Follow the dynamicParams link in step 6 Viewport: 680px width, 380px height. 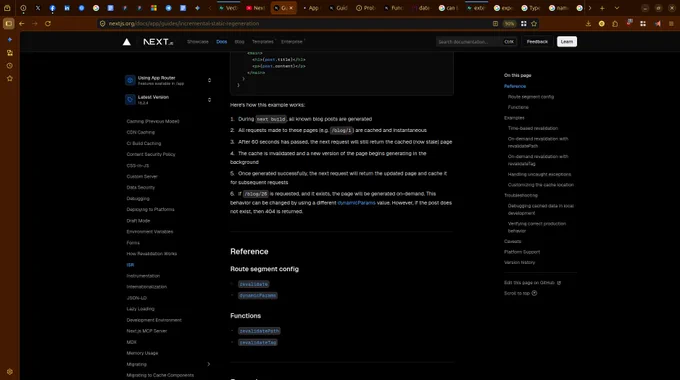pyautogui.click(x=356, y=203)
